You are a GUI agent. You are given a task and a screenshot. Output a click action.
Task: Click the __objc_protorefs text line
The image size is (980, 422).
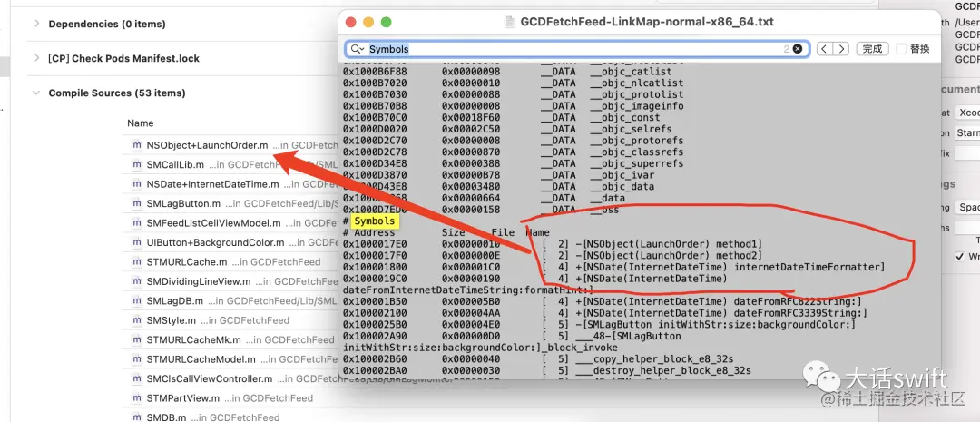pos(513,140)
